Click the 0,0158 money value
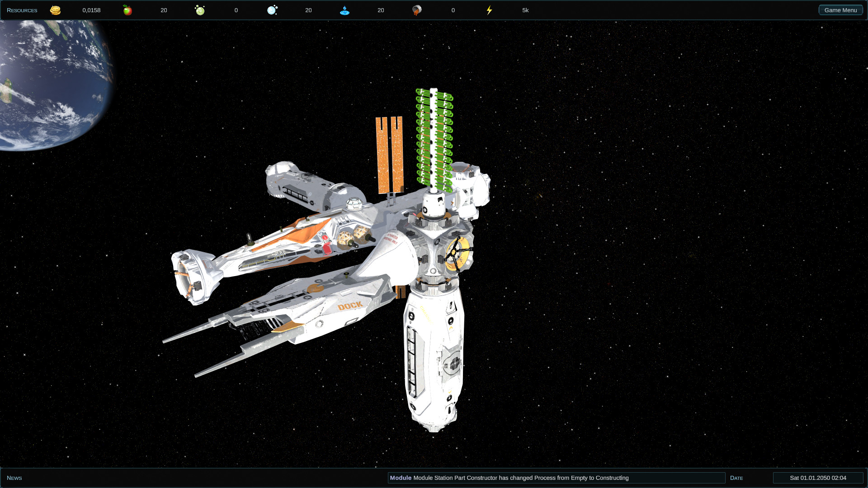The image size is (868, 488). click(91, 10)
